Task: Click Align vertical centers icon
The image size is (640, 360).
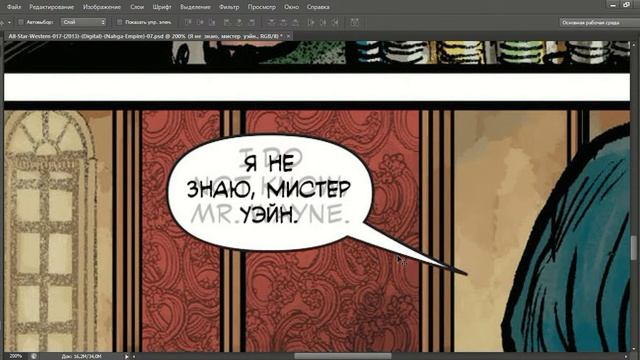Action: pyautogui.click(x=200, y=22)
